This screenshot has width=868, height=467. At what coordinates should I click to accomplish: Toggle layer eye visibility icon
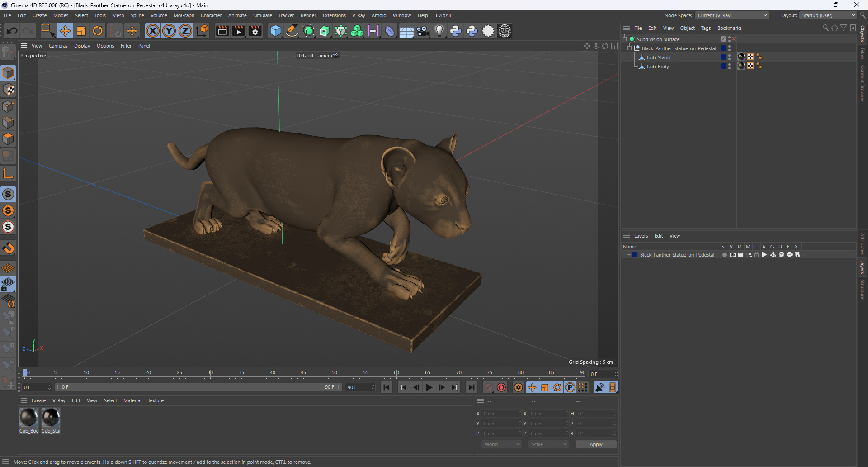pyautogui.click(x=732, y=255)
